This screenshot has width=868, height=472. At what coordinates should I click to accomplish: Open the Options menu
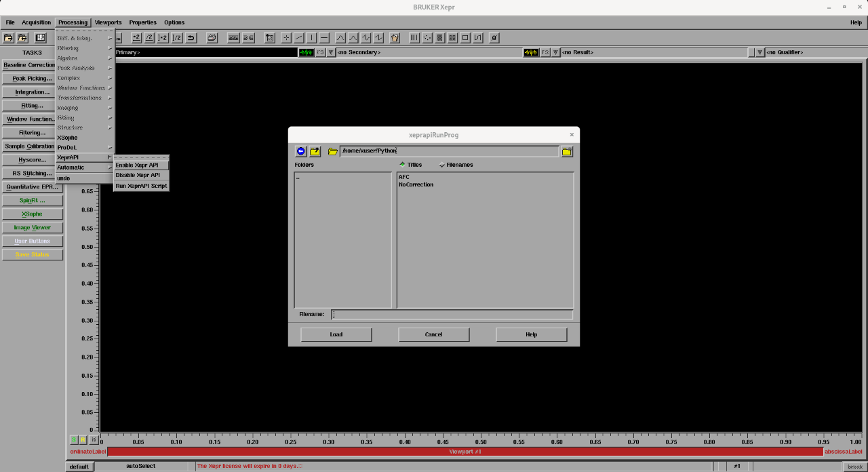174,22
